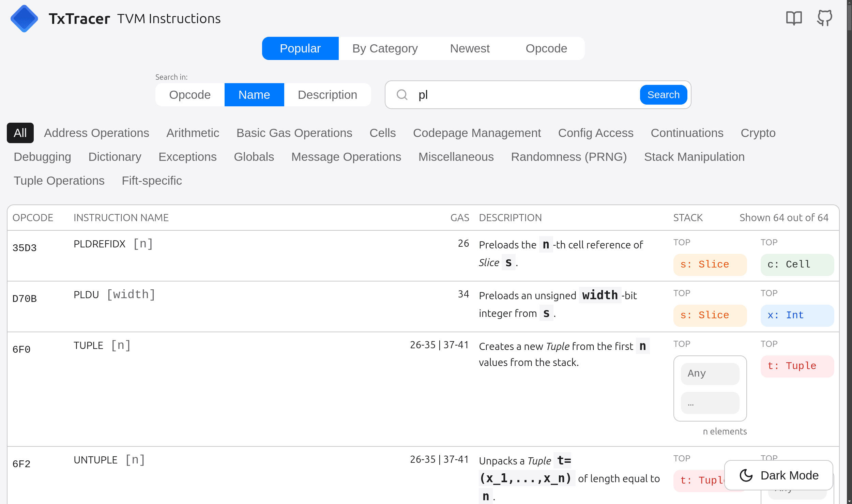The width and height of the screenshot is (852, 504).
Task: Click opcode 6F2 cell
Action: tap(21, 464)
